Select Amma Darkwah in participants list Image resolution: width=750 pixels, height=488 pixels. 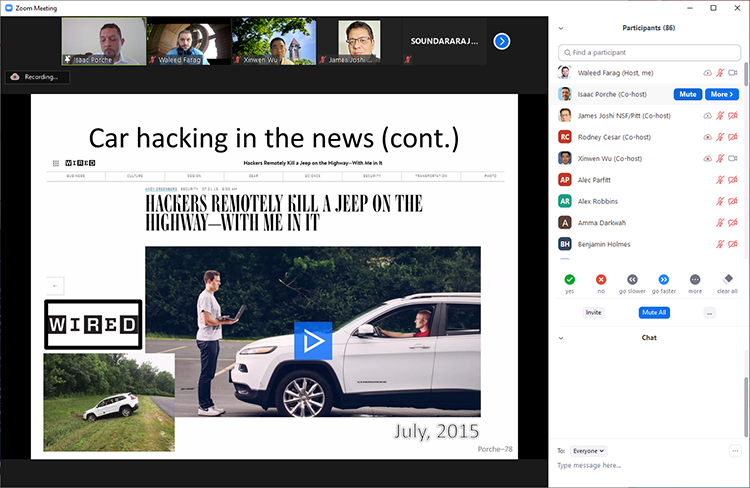(648, 223)
